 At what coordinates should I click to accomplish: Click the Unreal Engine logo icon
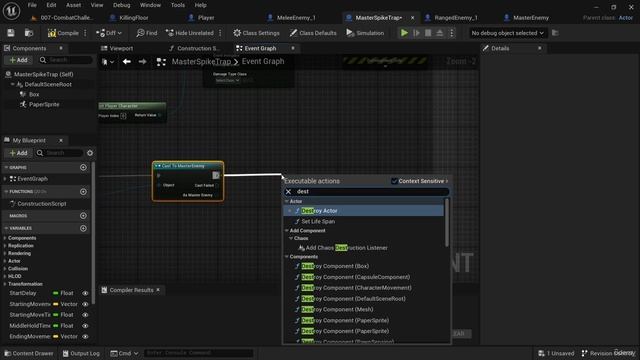coord(11,11)
